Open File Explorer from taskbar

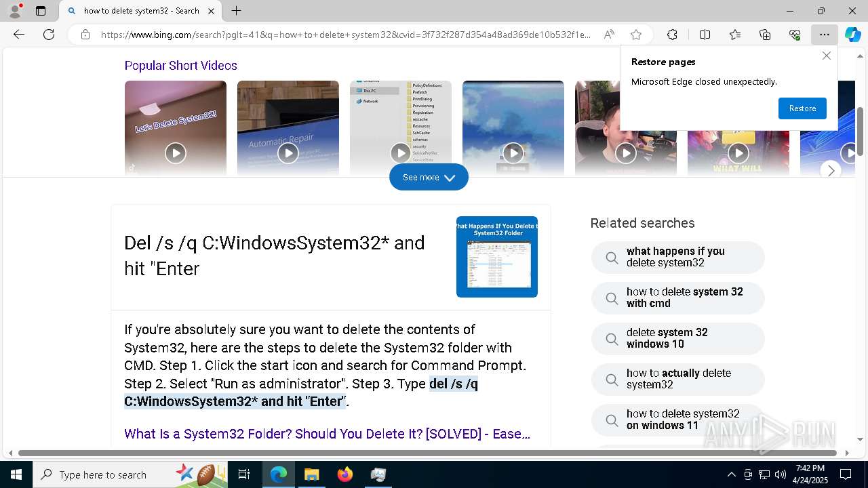coord(312,474)
